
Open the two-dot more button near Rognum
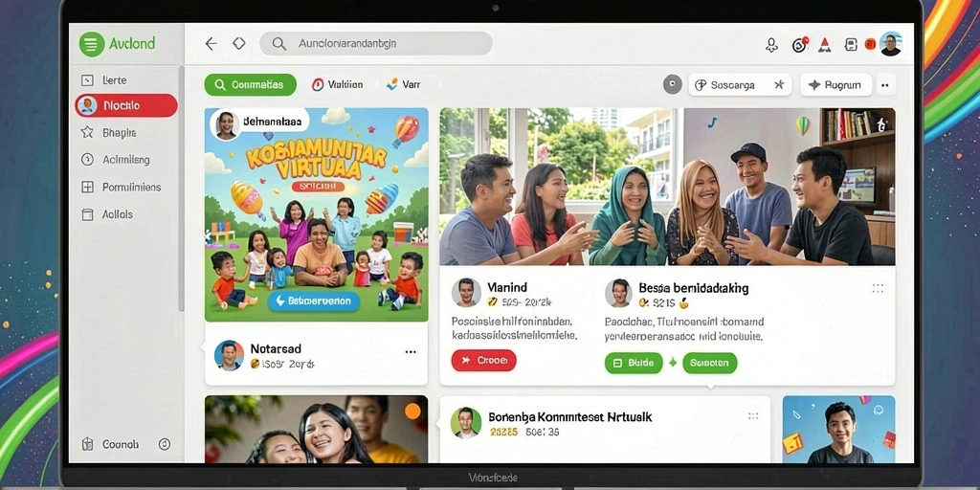point(885,85)
